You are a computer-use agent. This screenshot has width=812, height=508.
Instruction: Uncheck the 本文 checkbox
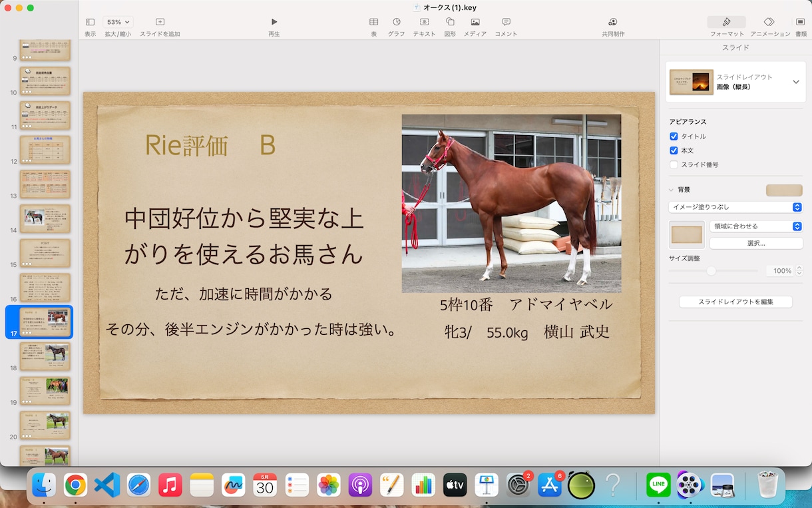point(674,150)
